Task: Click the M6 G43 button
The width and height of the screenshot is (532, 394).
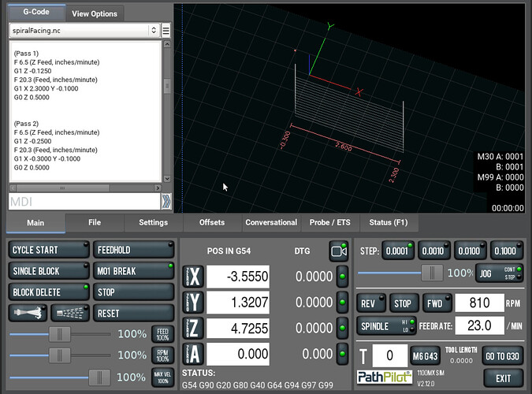Action: pos(425,356)
